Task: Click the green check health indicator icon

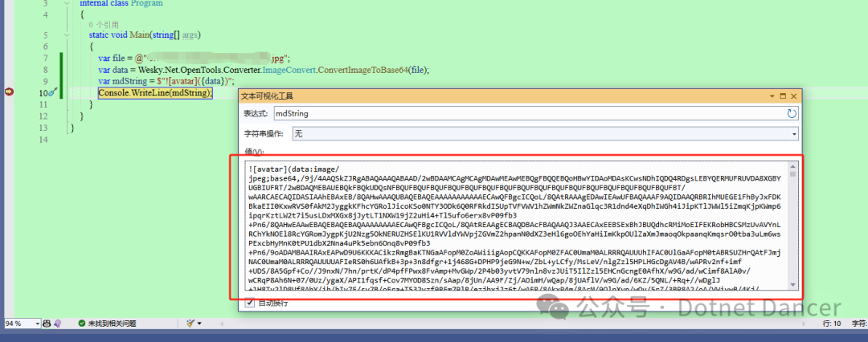Action: click(81, 324)
